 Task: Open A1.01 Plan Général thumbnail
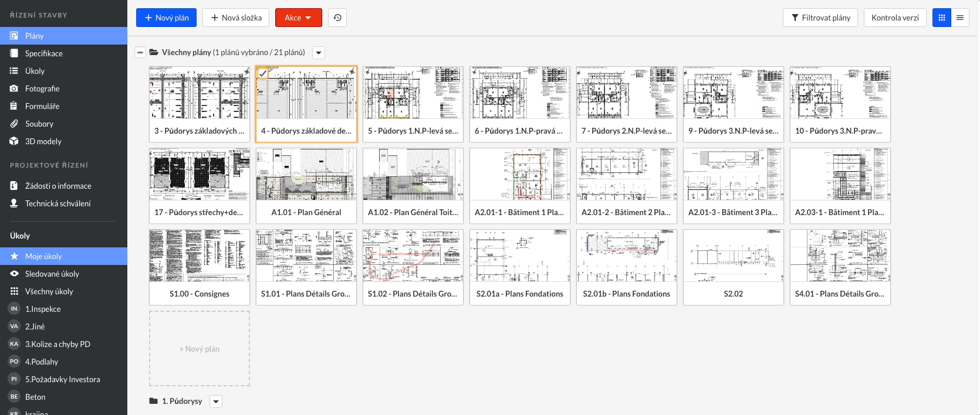coord(306,175)
